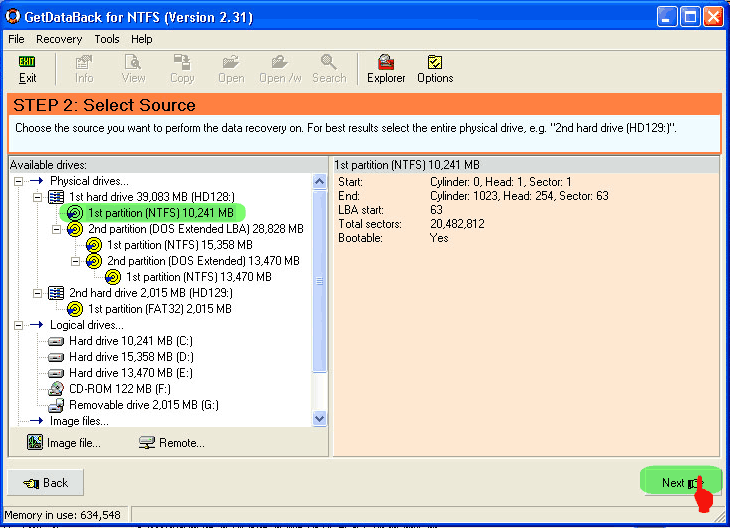
Task: Click the Removable drive G: icon
Action: point(56,405)
